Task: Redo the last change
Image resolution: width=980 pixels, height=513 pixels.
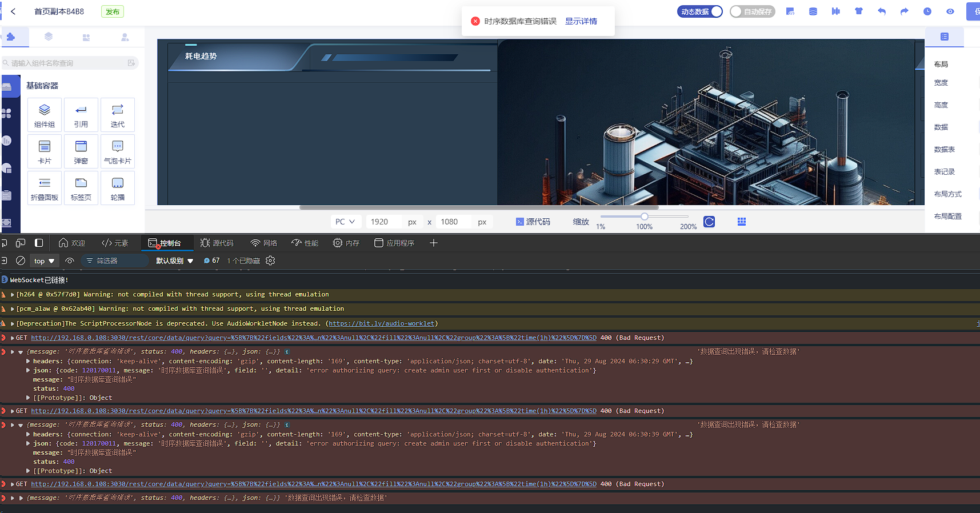Action: (905, 11)
